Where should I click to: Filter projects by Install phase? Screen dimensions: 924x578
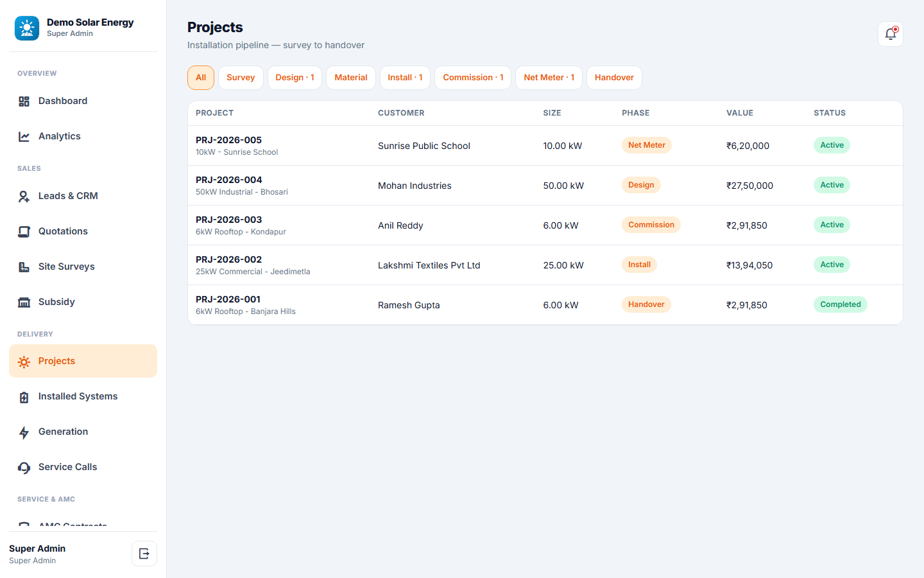tap(405, 78)
